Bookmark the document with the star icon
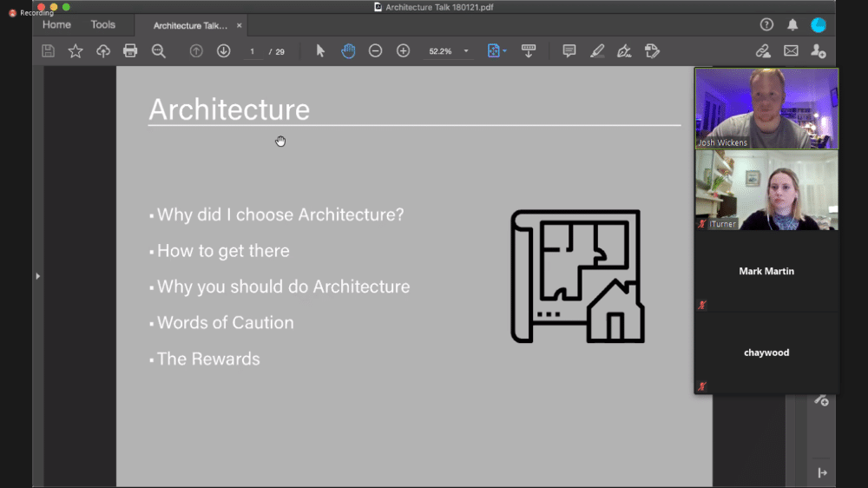The width and height of the screenshot is (868, 488). [76, 51]
